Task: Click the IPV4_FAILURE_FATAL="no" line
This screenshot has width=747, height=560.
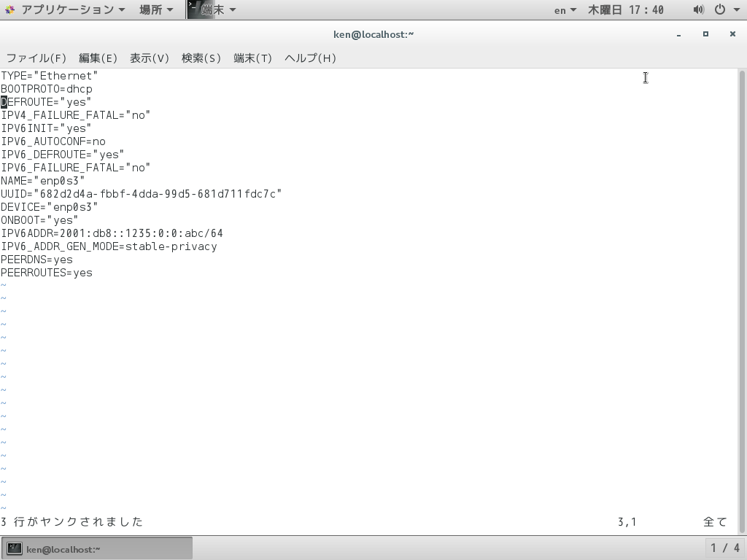Action: click(75, 115)
